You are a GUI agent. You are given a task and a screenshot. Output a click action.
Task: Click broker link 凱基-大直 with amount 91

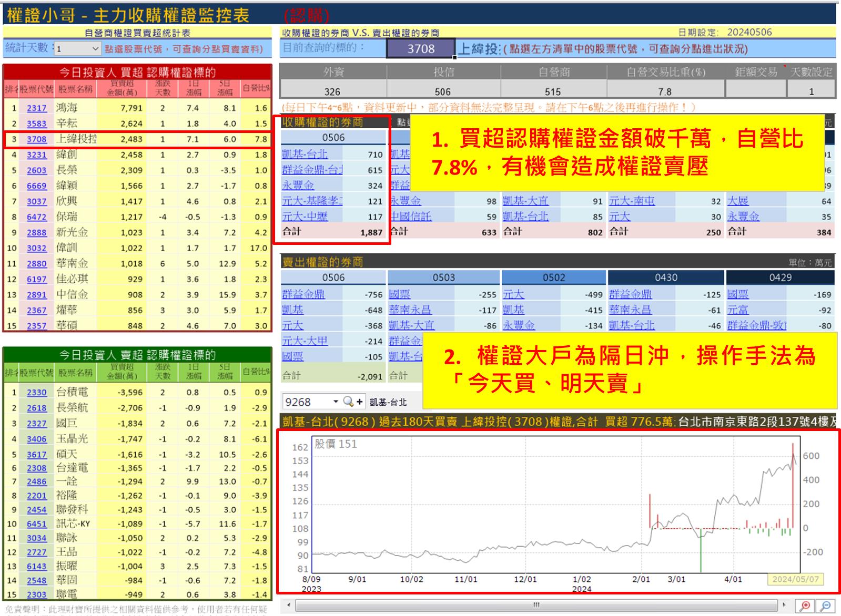coord(525,201)
